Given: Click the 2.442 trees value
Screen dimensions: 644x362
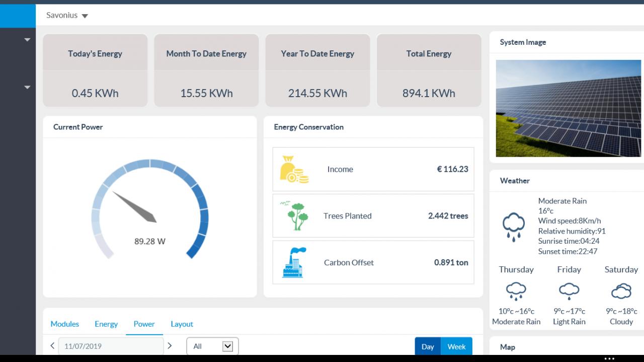Looking at the screenshot, I should coord(448,215).
